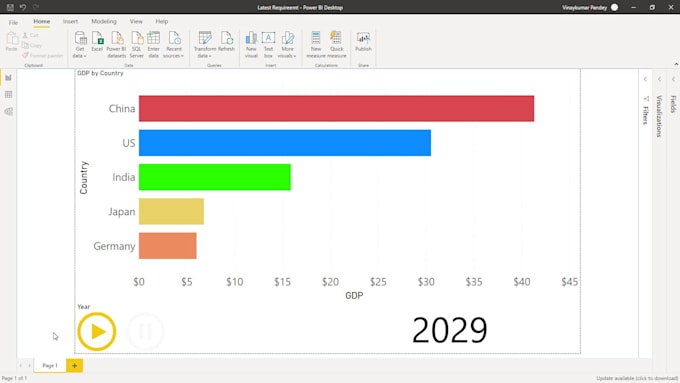Open the Get data dropdown
This screenshot has height=383, width=680.
pos(80,44)
